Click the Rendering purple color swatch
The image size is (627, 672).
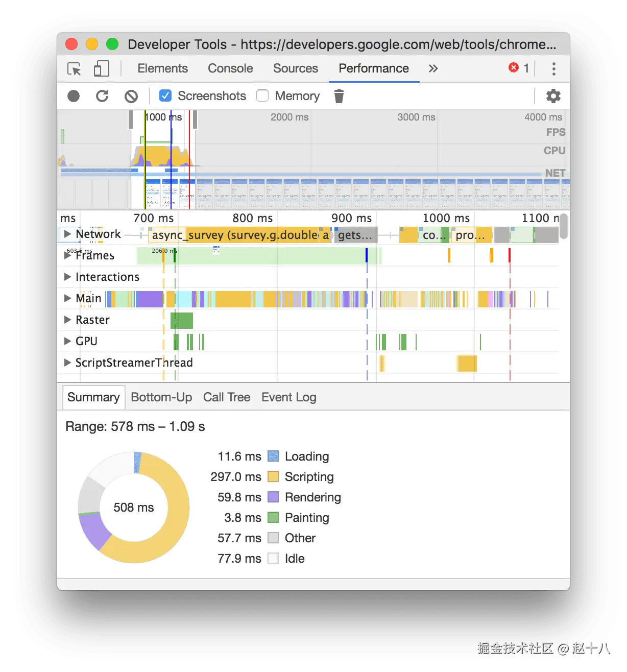coord(273,497)
